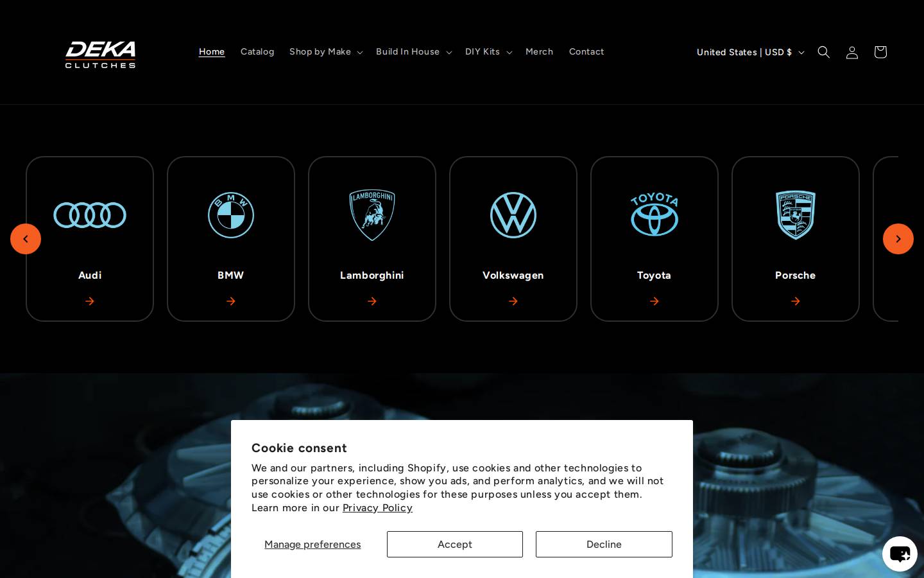The width and height of the screenshot is (924, 578).
Task: Click the orange arrow under BMW
Action: point(231,301)
